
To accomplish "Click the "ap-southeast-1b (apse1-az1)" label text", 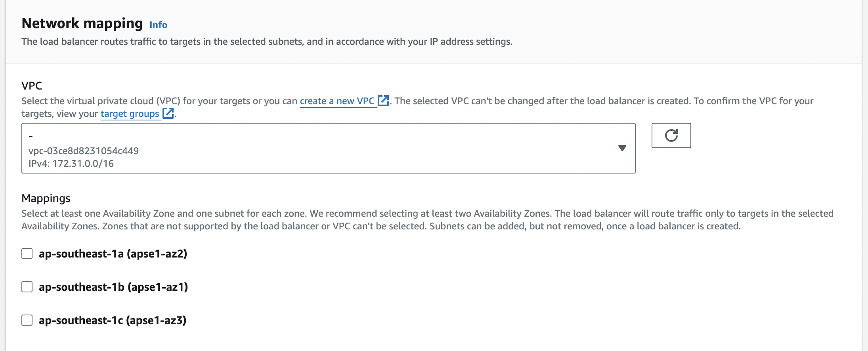I will pos(113,287).
